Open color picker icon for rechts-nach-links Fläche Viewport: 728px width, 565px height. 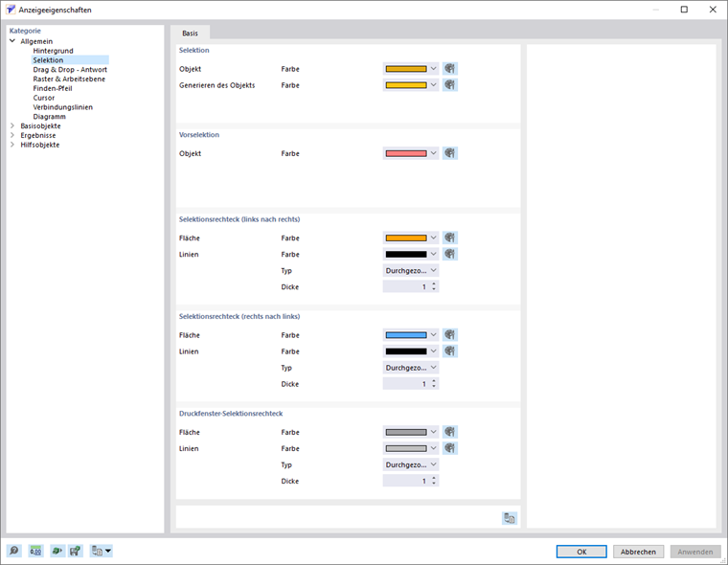pos(450,335)
